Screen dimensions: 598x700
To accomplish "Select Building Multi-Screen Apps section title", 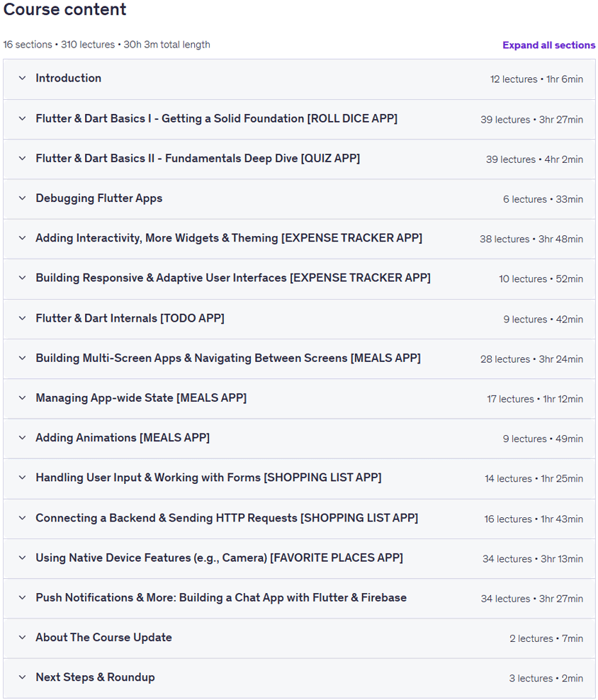I will pos(228,358).
